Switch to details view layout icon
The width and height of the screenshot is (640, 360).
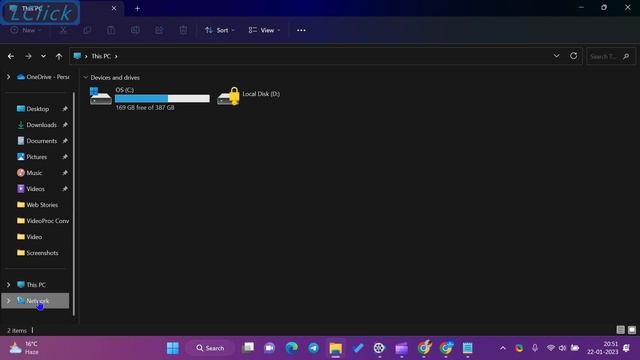pos(620,330)
